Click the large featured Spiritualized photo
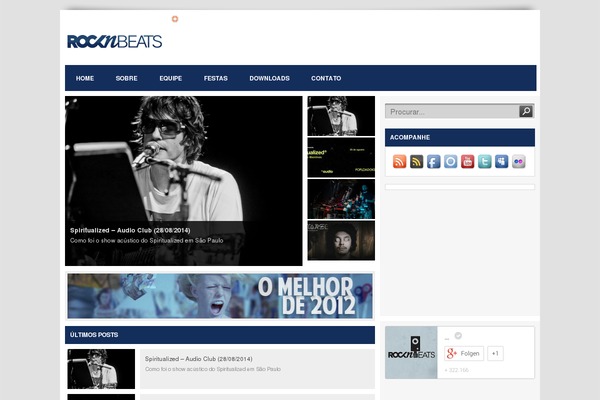This screenshot has height=400, width=600. click(x=184, y=181)
